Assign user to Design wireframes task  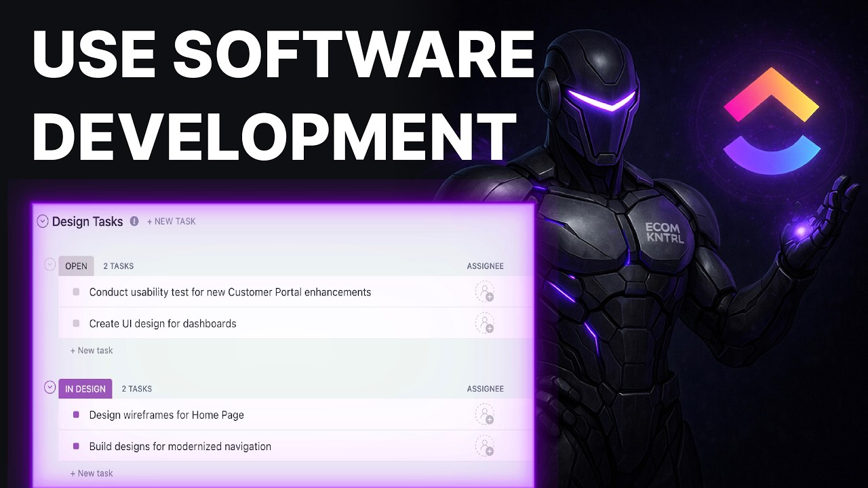485,415
